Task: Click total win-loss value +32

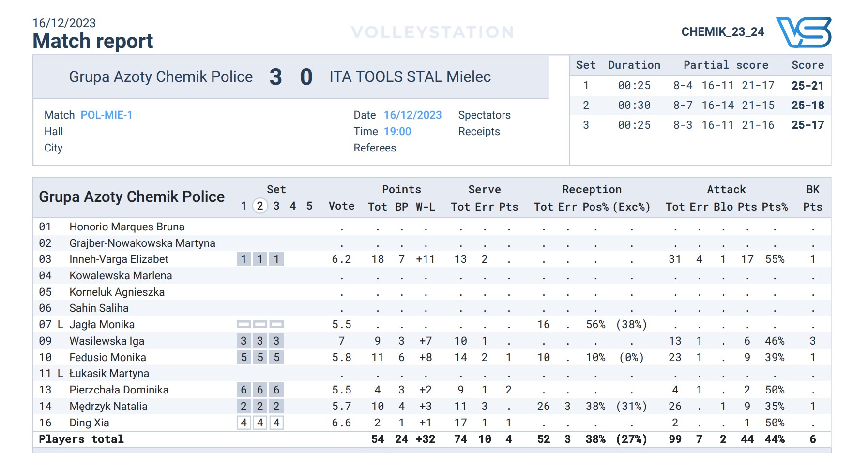Action: point(426,439)
